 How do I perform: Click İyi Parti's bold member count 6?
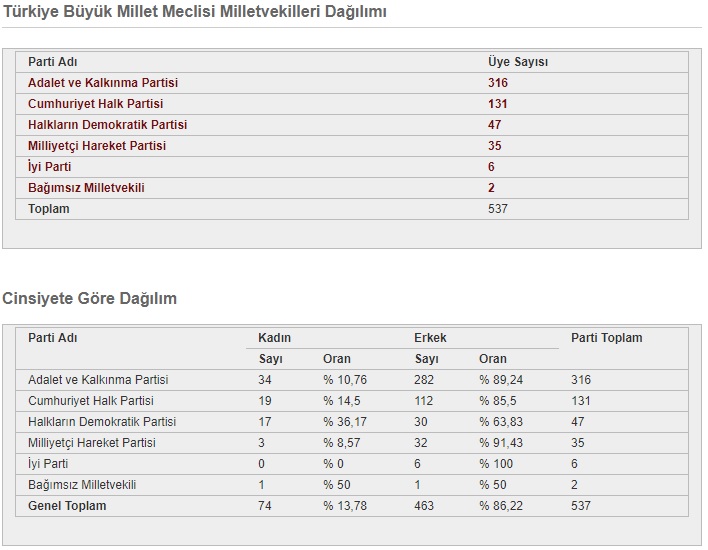(x=491, y=167)
